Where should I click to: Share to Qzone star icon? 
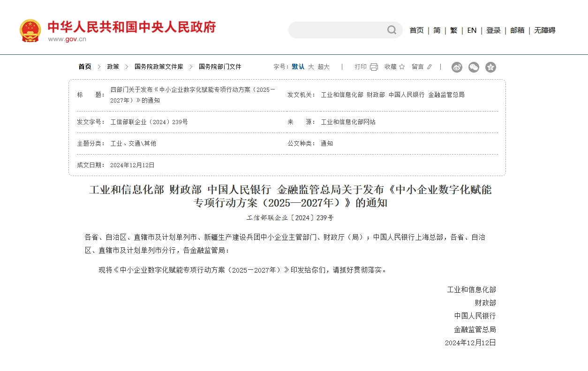(490, 67)
